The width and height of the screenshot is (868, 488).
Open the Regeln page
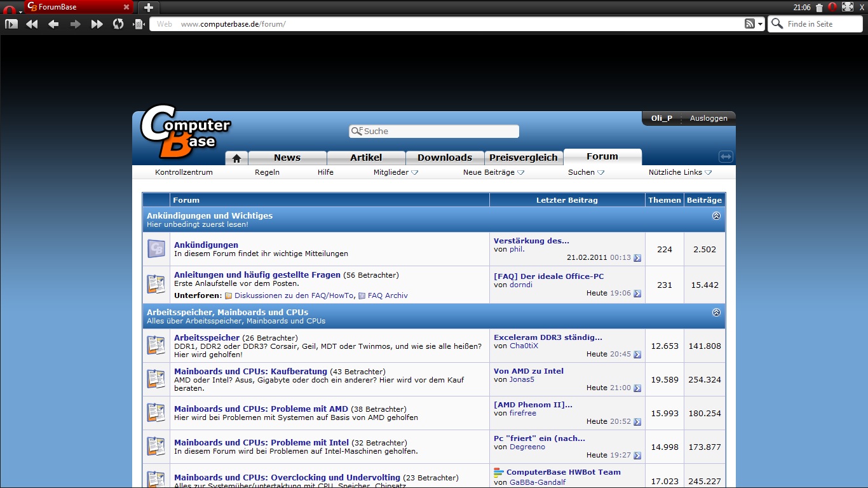coord(268,172)
